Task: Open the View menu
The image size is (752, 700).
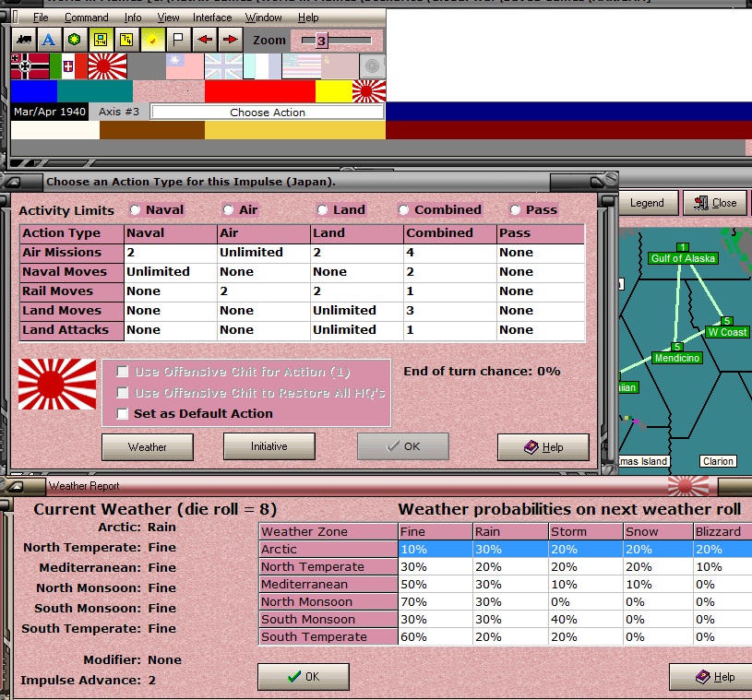Action: 168,18
